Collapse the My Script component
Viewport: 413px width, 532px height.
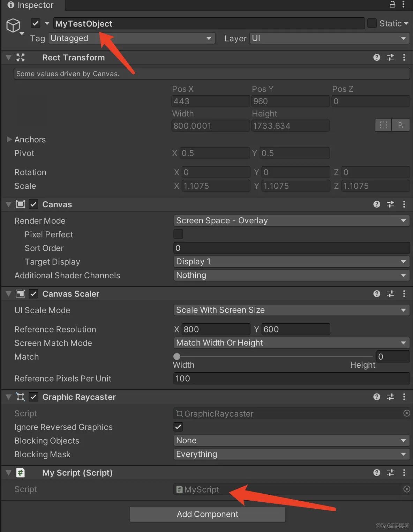(x=9, y=473)
